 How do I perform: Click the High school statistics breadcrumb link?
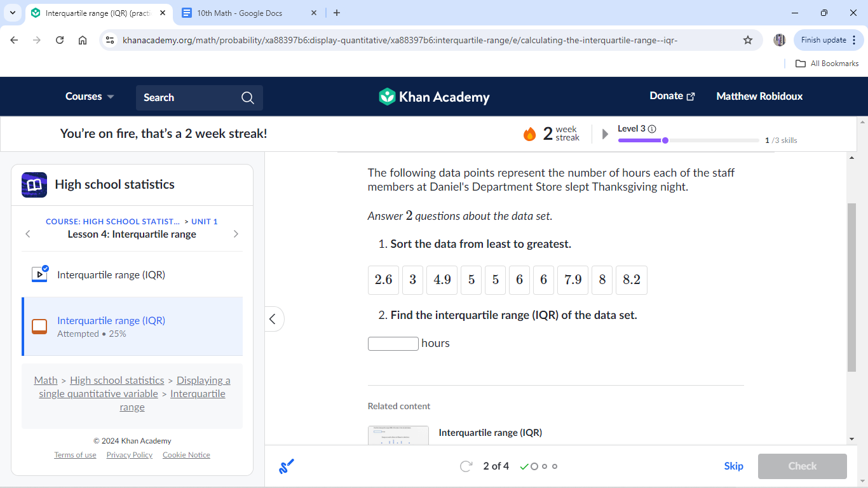tap(117, 381)
